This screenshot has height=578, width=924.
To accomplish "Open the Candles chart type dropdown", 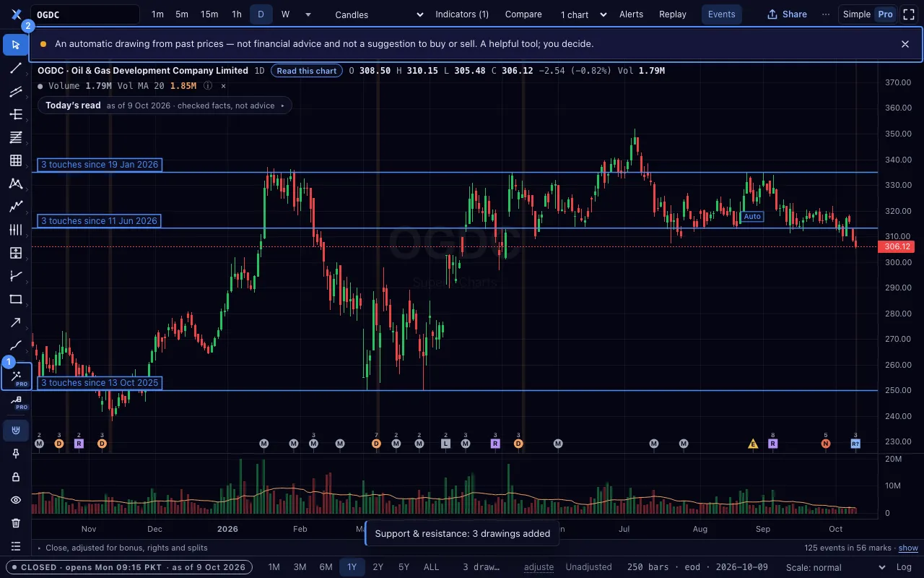I will [x=379, y=14].
